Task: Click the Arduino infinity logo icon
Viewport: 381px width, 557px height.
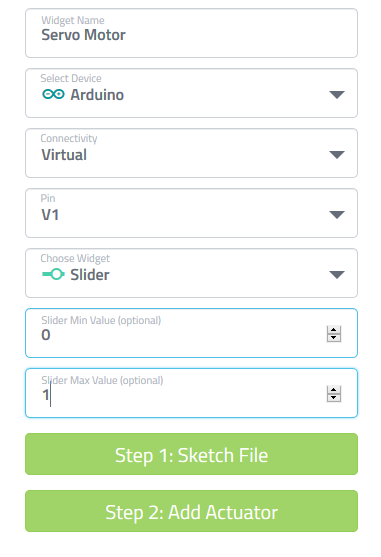Action: [53, 94]
